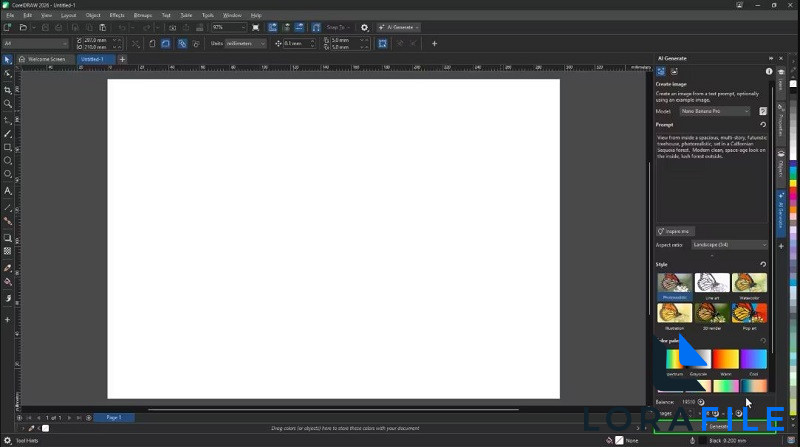The width and height of the screenshot is (800, 447).
Task: Select the Ellipse tool
Action: 7,160
